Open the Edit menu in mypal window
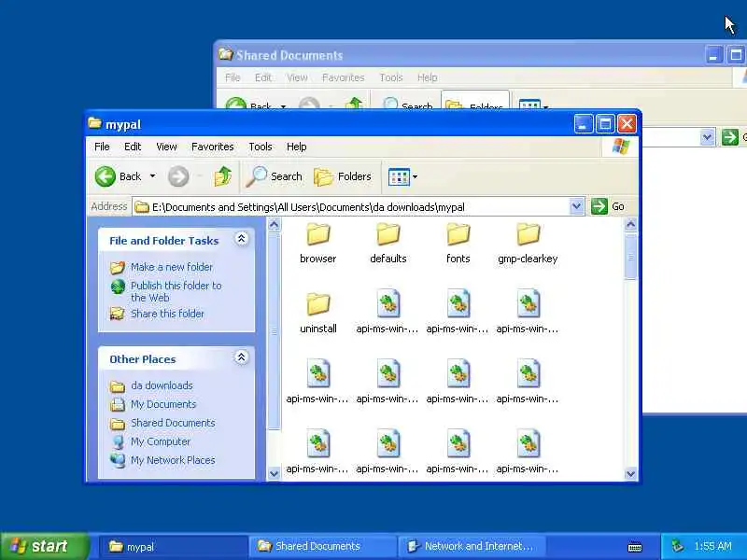The width and height of the screenshot is (747, 560). (133, 147)
